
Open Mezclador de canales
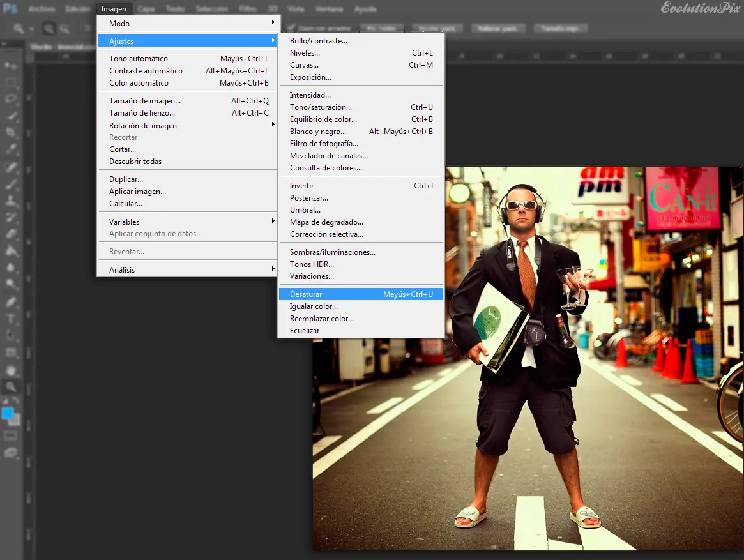pos(361,156)
